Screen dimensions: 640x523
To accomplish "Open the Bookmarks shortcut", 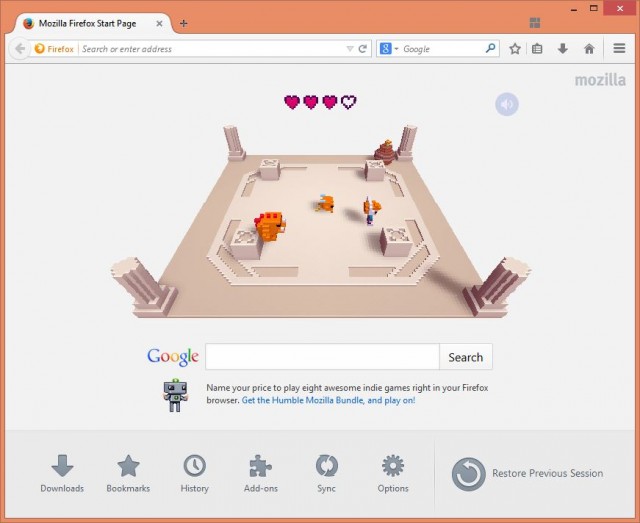I will coord(128,473).
